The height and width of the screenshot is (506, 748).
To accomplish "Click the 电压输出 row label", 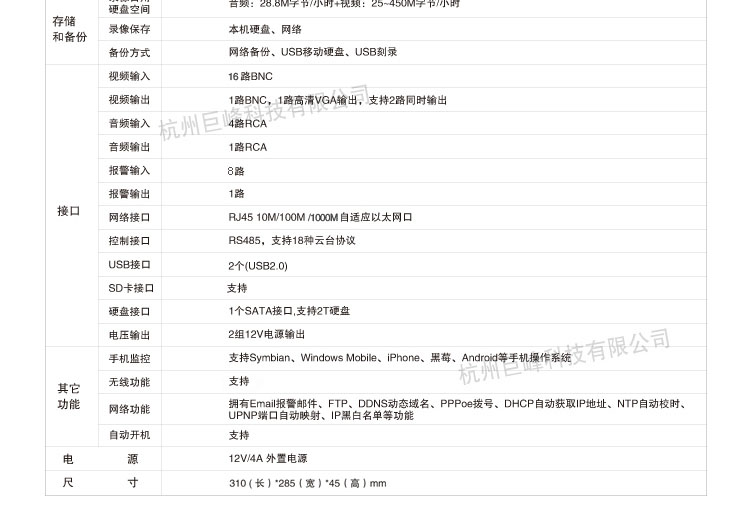I will coord(129,335).
